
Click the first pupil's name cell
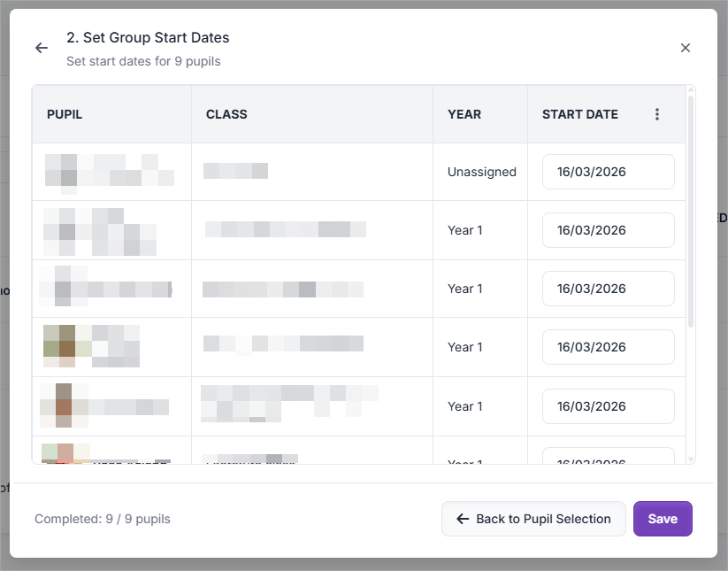click(x=110, y=170)
